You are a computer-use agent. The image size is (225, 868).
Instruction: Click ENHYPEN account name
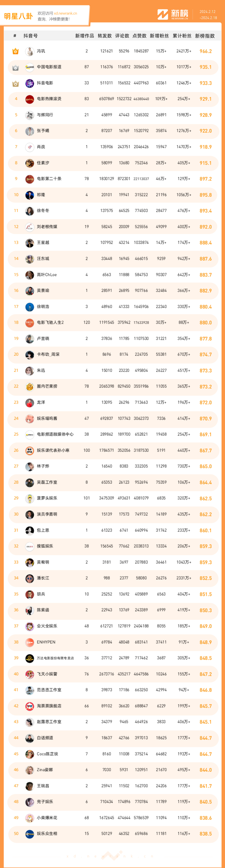tap(46, 642)
